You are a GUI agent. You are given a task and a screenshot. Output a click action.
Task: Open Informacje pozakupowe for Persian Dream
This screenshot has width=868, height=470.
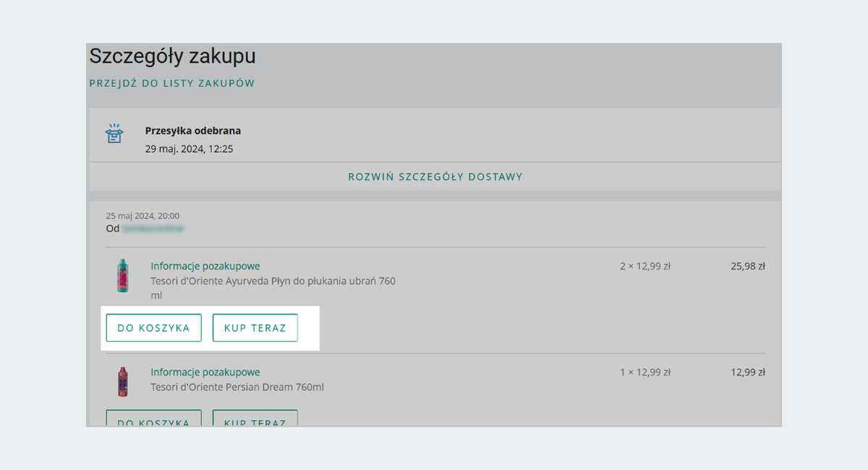pos(205,372)
